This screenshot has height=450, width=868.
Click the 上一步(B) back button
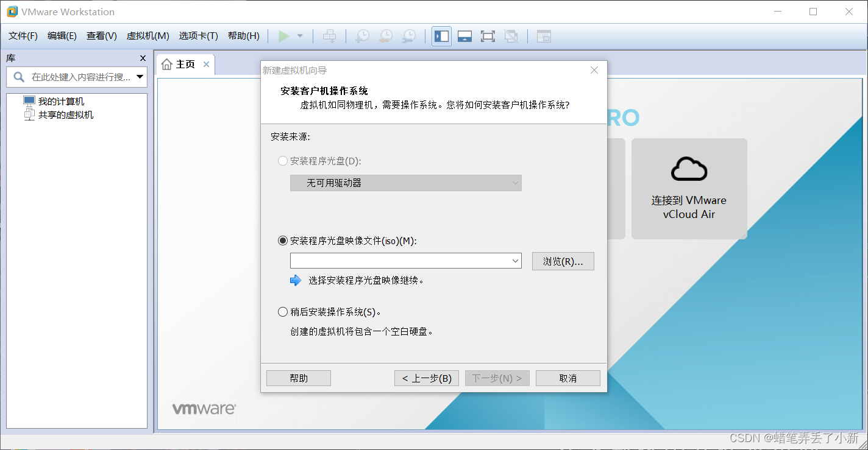pyautogui.click(x=427, y=378)
